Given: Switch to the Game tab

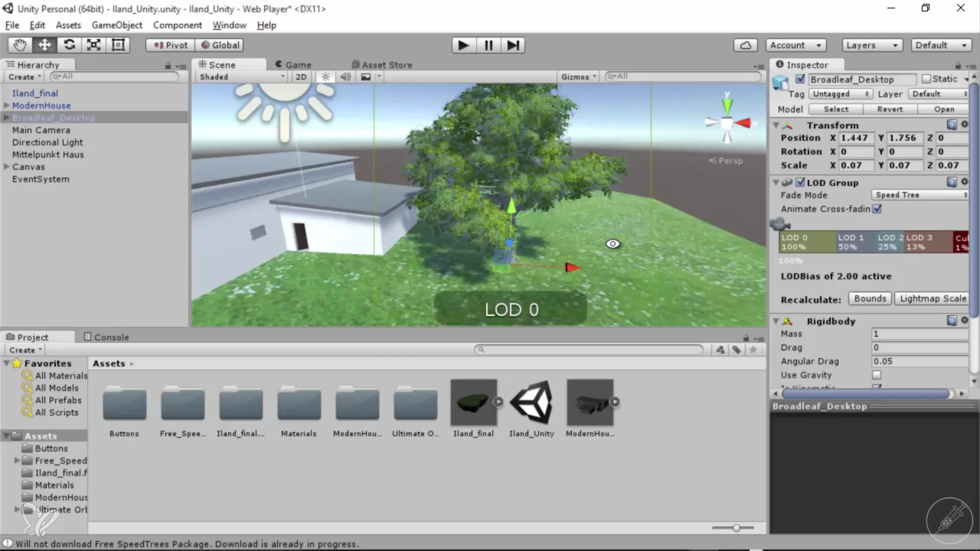Looking at the screenshot, I should [293, 65].
